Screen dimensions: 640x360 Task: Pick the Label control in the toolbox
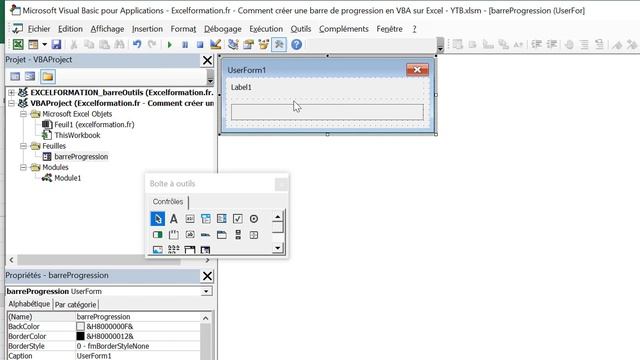pos(173,219)
